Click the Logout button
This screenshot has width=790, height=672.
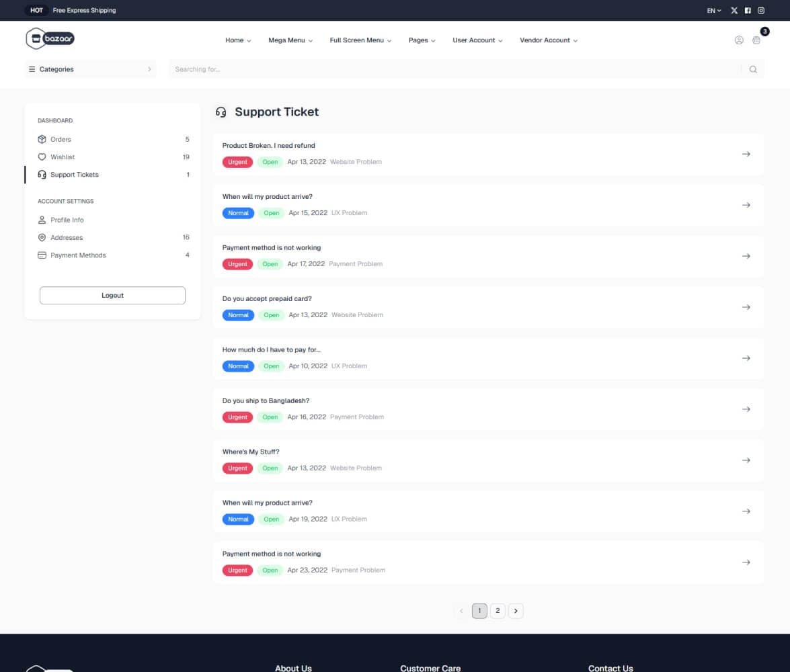click(x=112, y=295)
